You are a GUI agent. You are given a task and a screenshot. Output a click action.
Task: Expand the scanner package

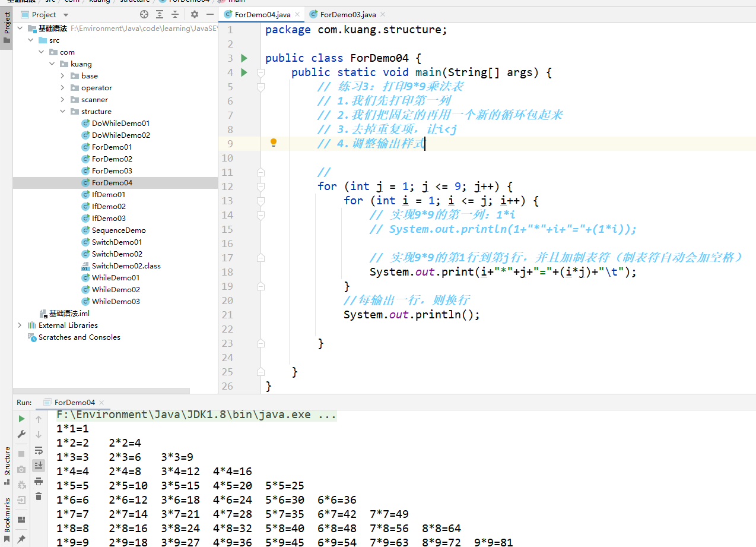(x=62, y=100)
